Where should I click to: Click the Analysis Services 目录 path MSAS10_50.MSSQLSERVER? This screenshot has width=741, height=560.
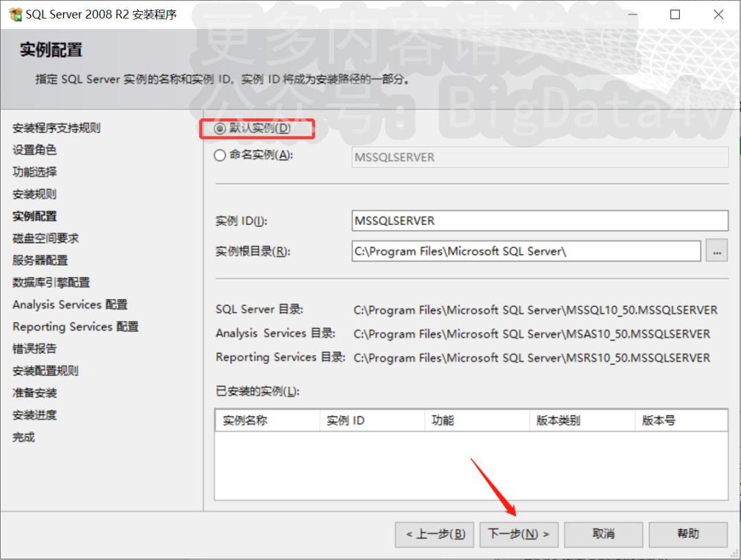(x=532, y=334)
